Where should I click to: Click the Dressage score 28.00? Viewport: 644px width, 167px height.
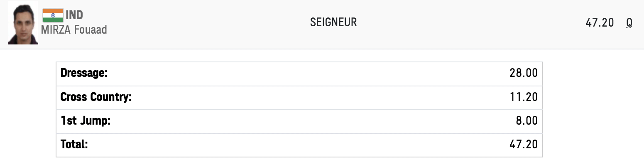[524, 74]
